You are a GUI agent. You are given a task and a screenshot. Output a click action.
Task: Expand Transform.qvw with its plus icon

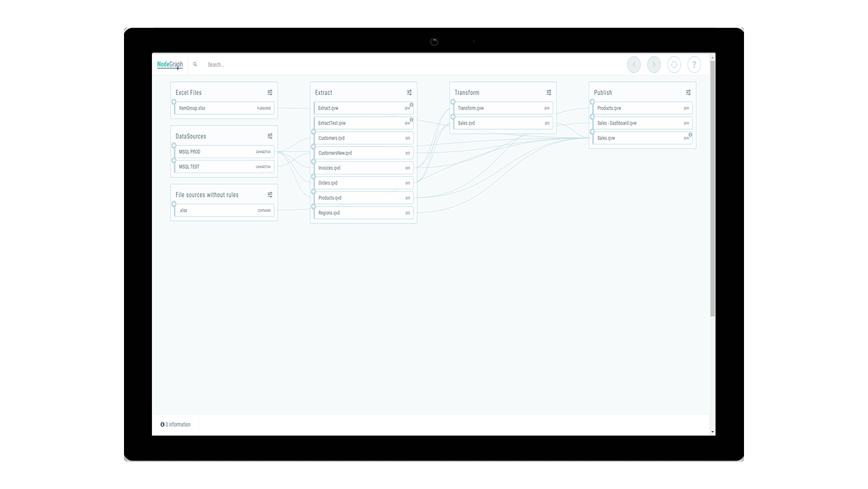click(x=453, y=102)
